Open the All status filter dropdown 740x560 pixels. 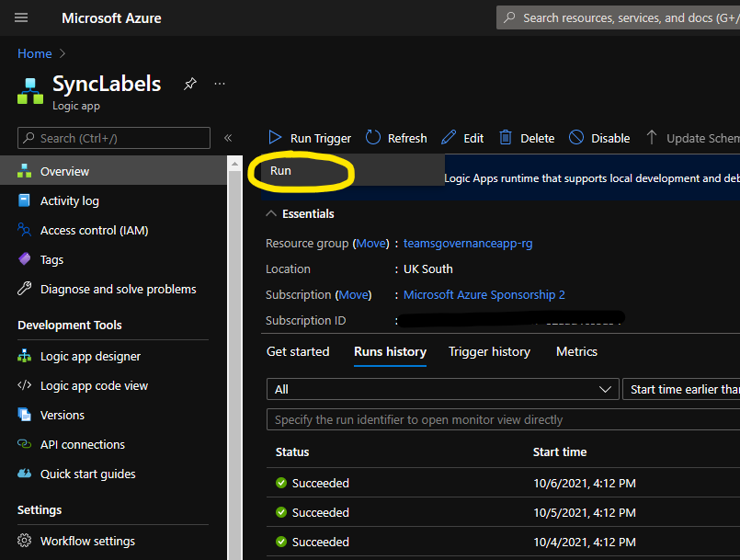[443, 390]
